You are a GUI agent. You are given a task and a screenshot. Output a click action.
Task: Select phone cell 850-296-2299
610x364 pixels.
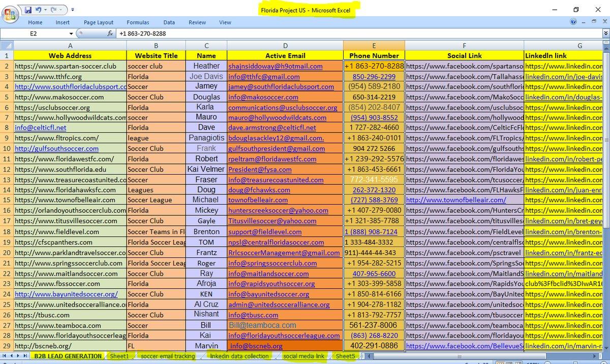(x=374, y=76)
